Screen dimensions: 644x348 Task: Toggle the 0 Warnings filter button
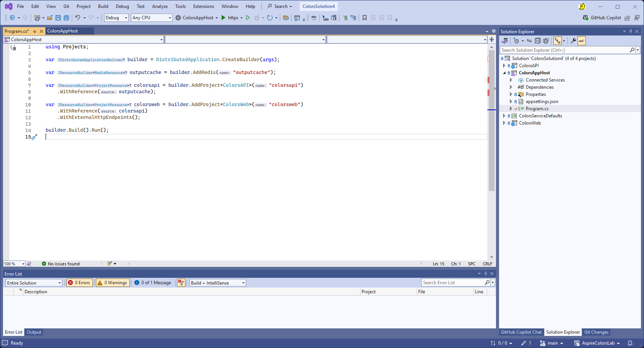point(112,283)
